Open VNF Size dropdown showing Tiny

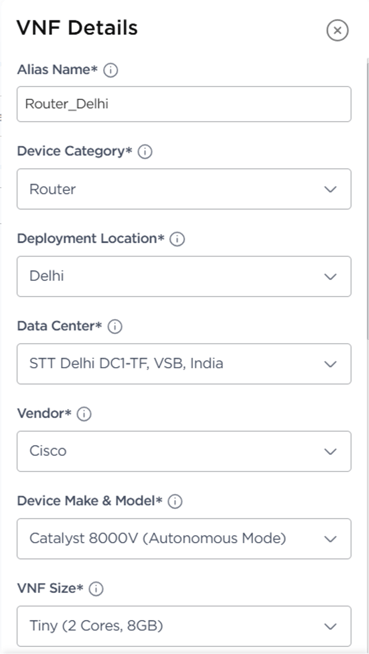click(x=184, y=626)
